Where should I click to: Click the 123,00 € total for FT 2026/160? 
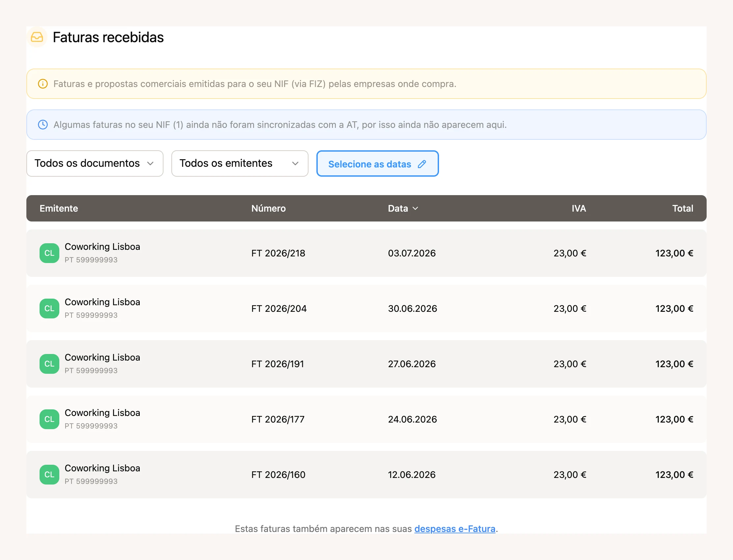click(x=674, y=474)
